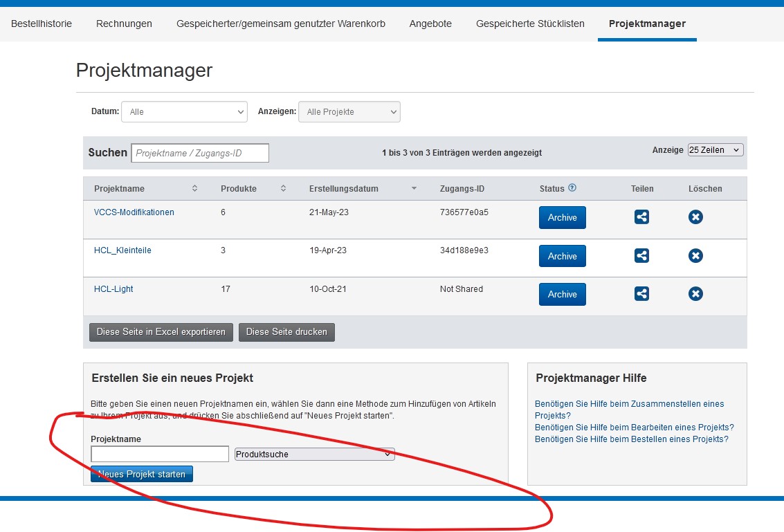Viewport: 784px width, 532px height.
Task: Switch to the Bestellhistorie tab
Action: pos(42,24)
